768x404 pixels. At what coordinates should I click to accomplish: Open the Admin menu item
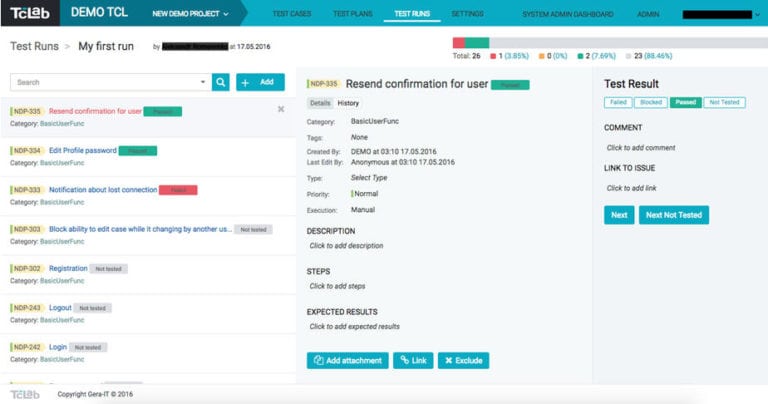[x=648, y=14]
